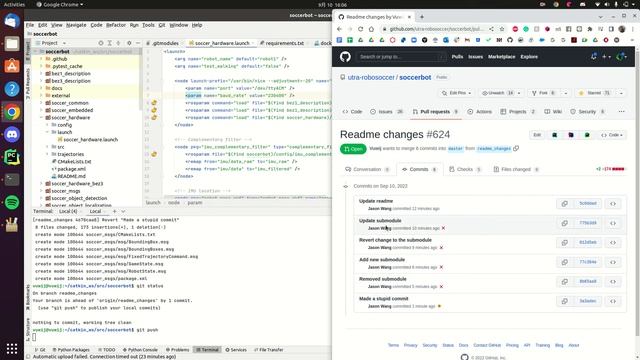Image resolution: width=640 pixels, height=360 pixels.
Task: Expand the trajectories folder
Action: click(47, 154)
